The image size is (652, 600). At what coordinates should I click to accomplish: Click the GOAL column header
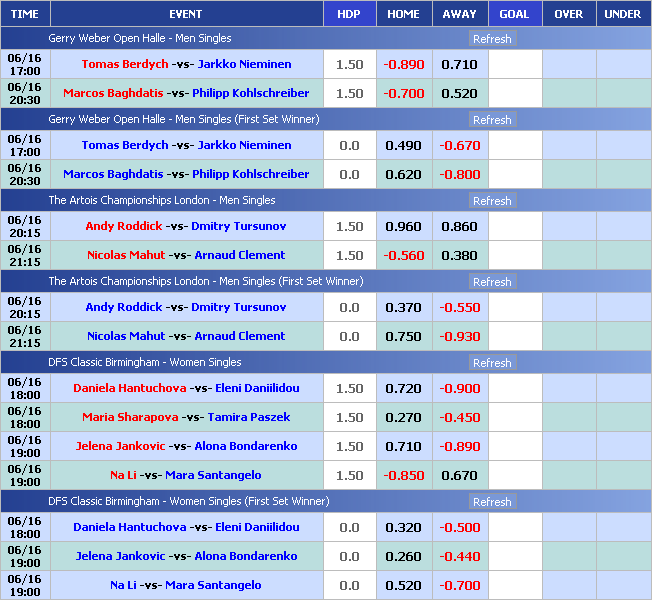[514, 14]
